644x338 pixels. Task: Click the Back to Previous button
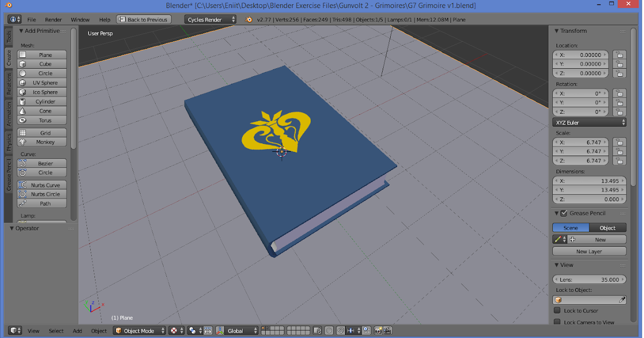(x=143, y=19)
